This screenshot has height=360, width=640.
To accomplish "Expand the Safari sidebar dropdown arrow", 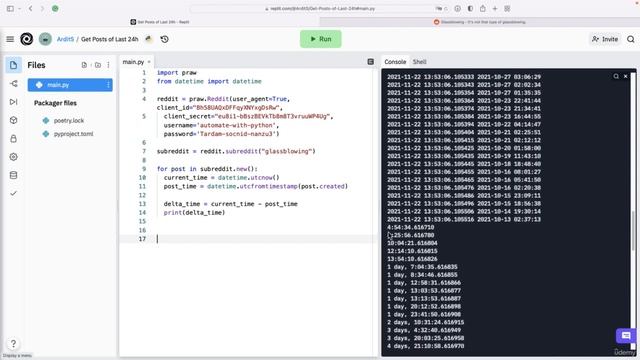I will (x=19, y=9).
